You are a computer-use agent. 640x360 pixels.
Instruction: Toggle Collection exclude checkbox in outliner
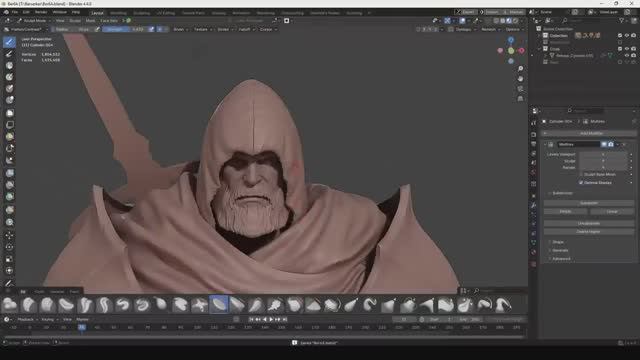(x=620, y=36)
